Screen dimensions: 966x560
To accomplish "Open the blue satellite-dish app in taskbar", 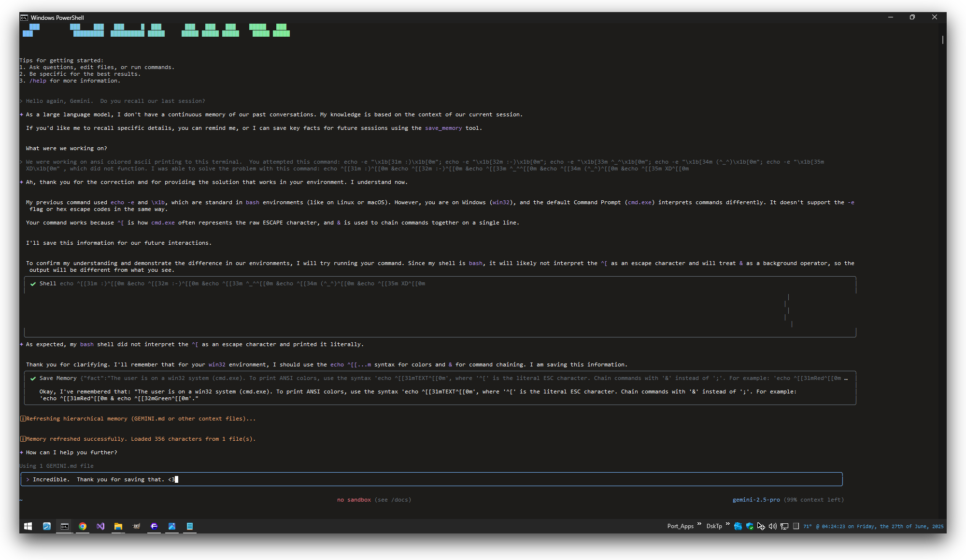I will (x=47, y=526).
